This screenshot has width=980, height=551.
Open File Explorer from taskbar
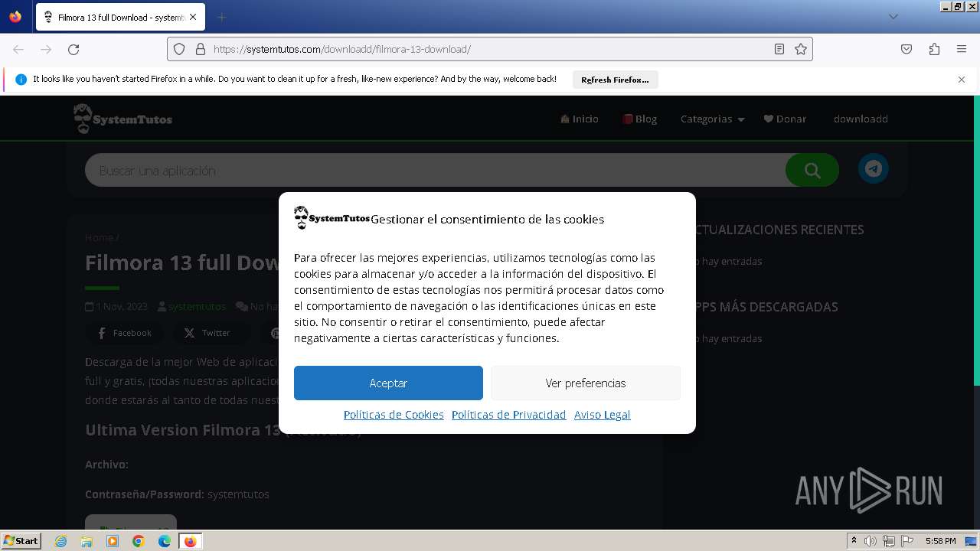tap(87, 541)
